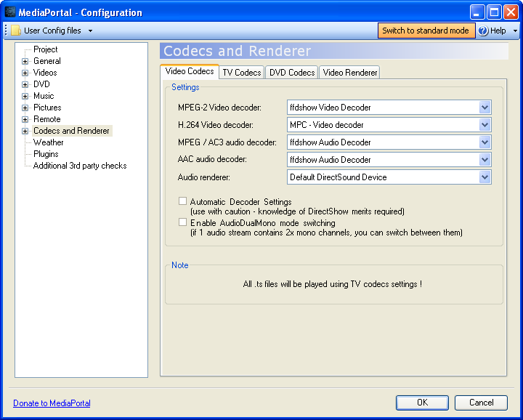Open the toolbar options arrow beside Help

(x=515, y=31)
